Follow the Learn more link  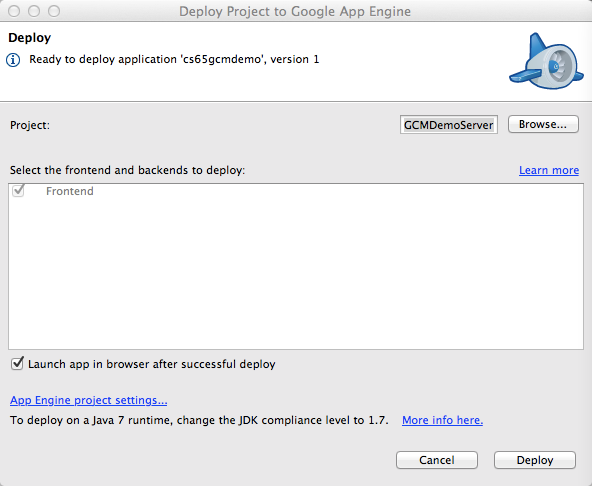pos(549,170)
